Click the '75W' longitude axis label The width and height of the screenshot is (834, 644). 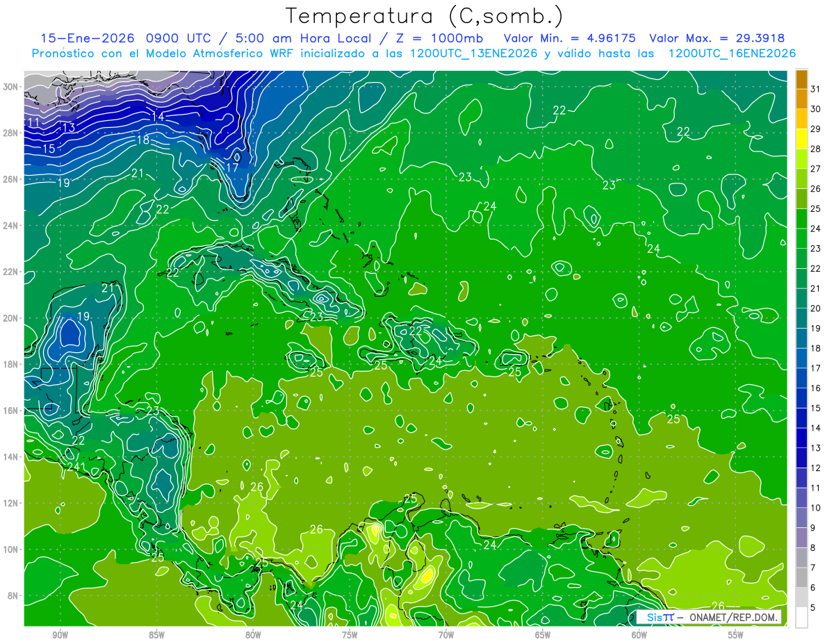pyautogui.click(x=350, y=635)
